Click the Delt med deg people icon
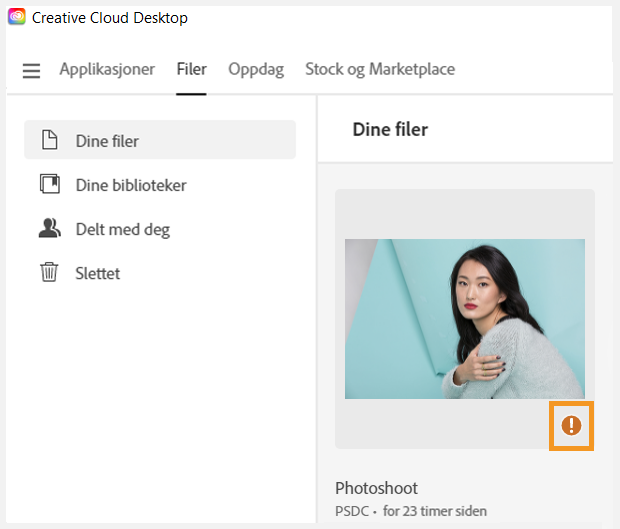 (49, 229)
